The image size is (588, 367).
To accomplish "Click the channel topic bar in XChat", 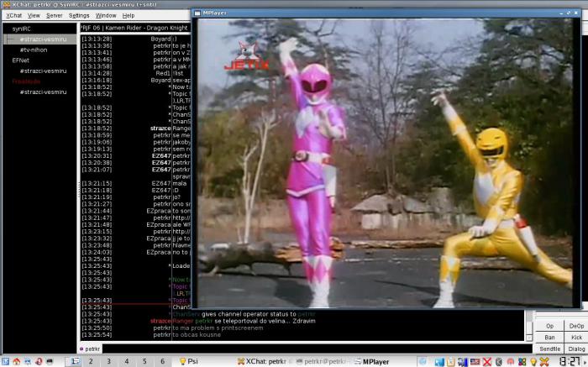I will click(x=135, y=28).
